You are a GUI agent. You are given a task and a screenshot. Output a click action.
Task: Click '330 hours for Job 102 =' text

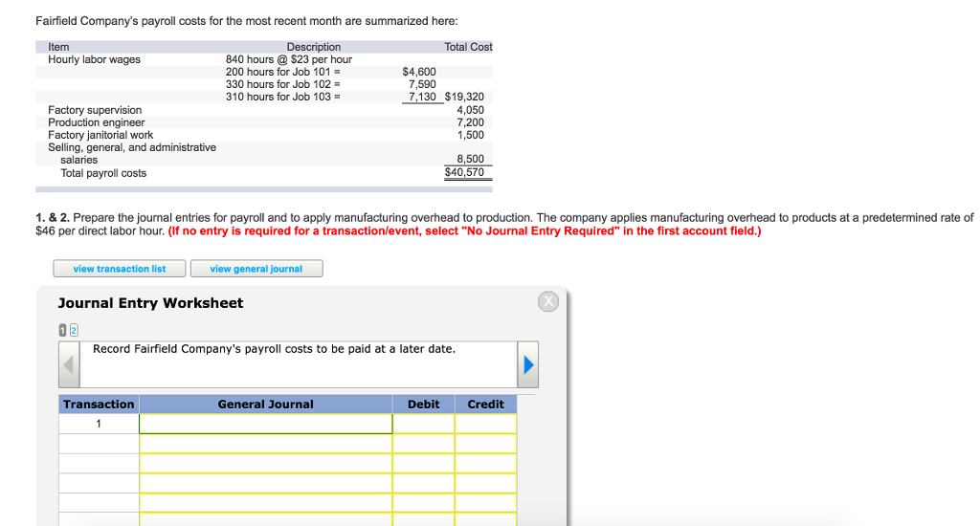283,84
